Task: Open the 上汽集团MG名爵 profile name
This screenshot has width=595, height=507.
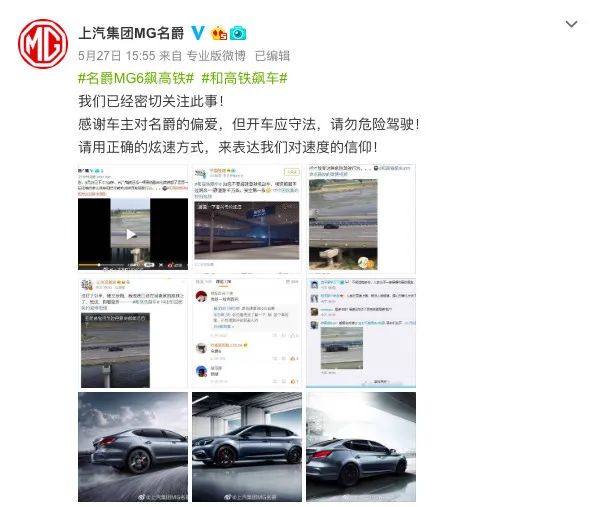Action: pos(131,33)
